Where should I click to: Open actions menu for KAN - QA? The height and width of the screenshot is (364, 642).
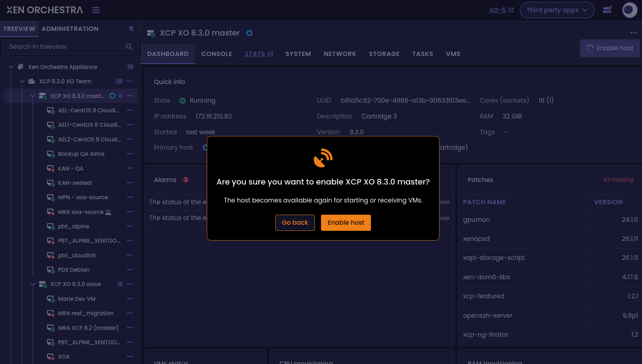(130, 168)
